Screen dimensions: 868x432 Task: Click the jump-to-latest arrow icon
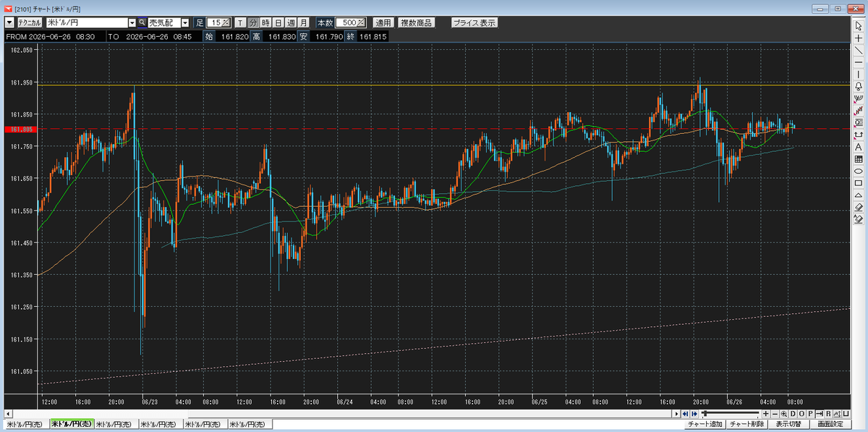click(x=820, y=414)
